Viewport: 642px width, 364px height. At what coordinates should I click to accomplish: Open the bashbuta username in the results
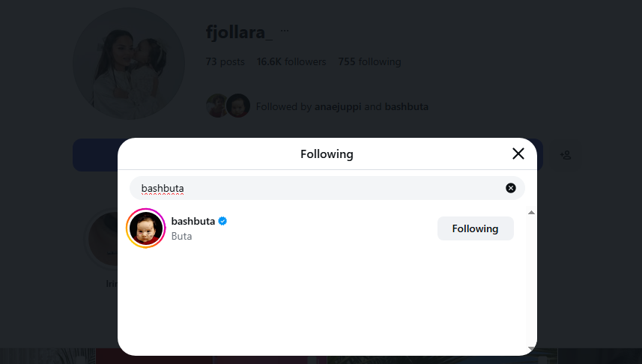click(193, 221)
